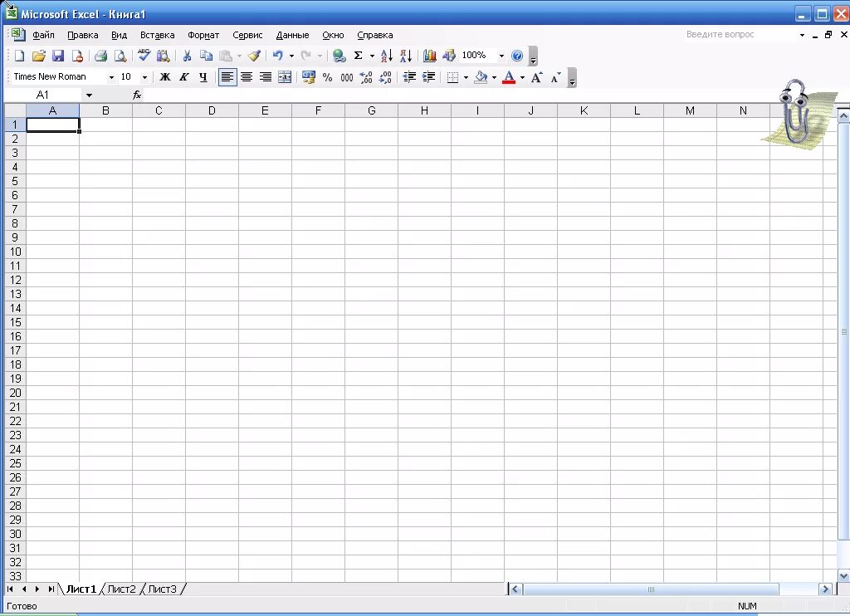Sort ascending А to Я

pos(387,56)
